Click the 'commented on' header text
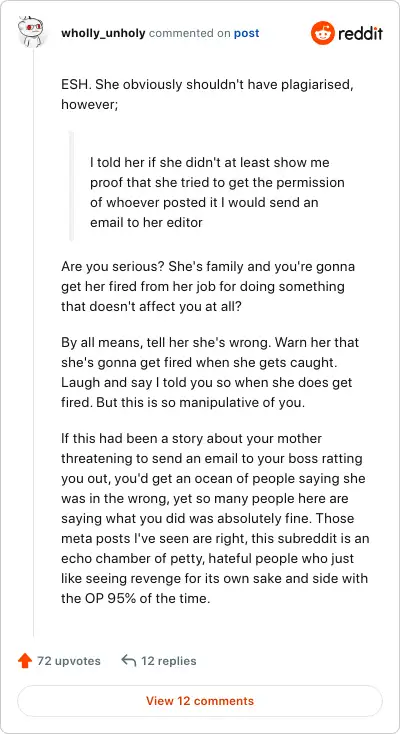The height and width of the screenshot is (734, 400). 190,34
